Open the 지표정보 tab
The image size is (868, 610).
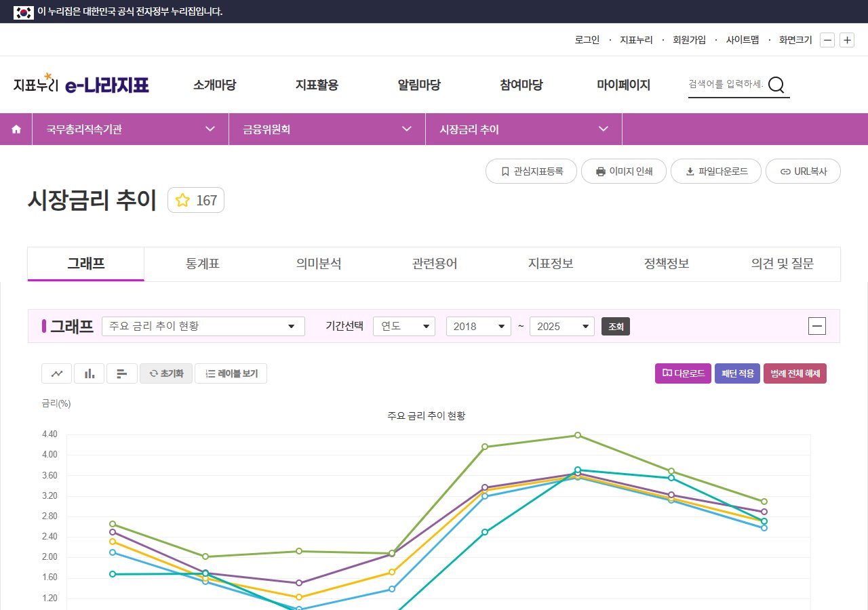[551, 264]
